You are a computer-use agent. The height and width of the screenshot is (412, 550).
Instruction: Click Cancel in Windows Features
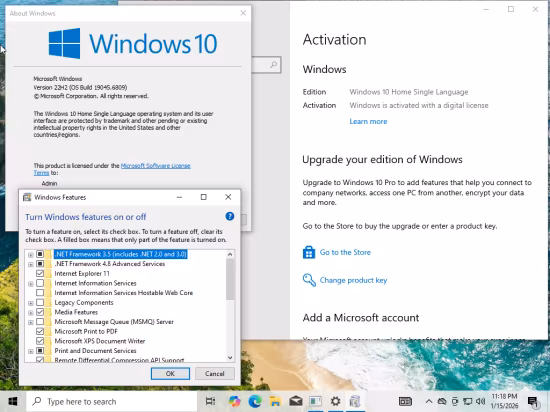[x=215, y=373]
